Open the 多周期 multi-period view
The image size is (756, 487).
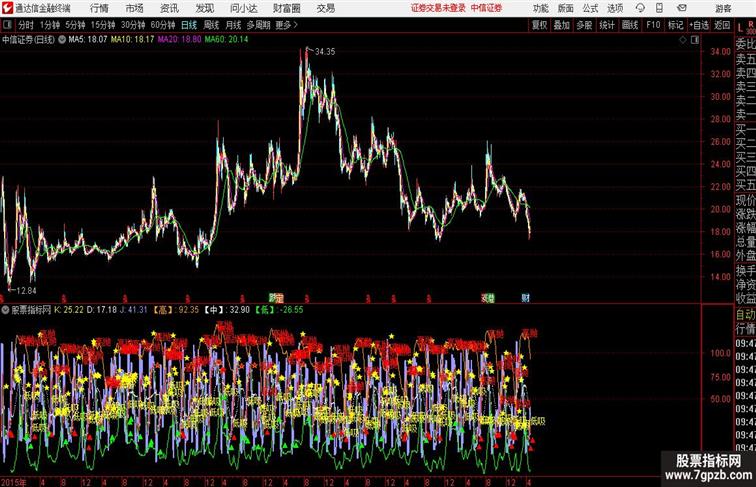pos(258,25)
